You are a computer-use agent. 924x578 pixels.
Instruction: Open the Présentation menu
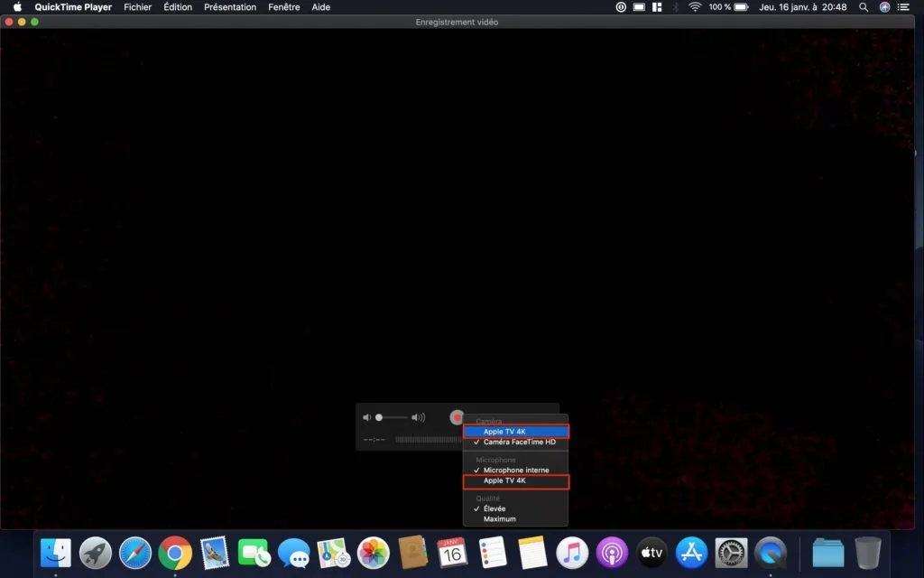tap(230, 7)
